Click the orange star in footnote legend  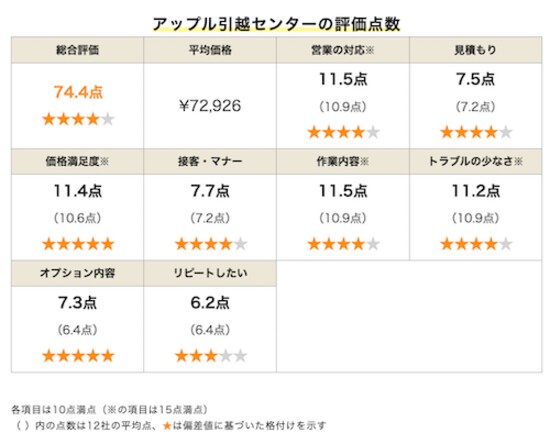pos(167,426)
